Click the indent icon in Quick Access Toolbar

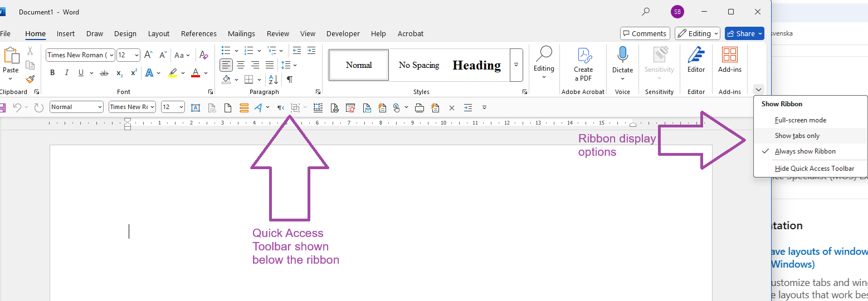[467, 107]
